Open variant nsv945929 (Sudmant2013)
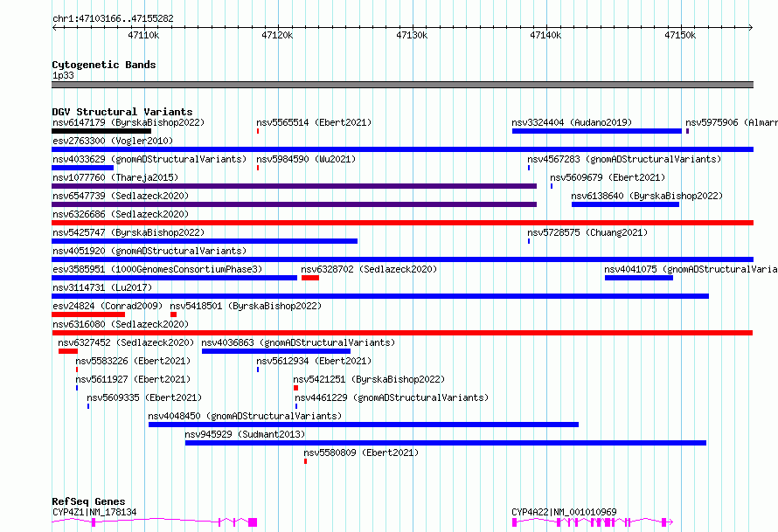The height and width of the screenshot is (532, 778). click(x=245, y=434)
